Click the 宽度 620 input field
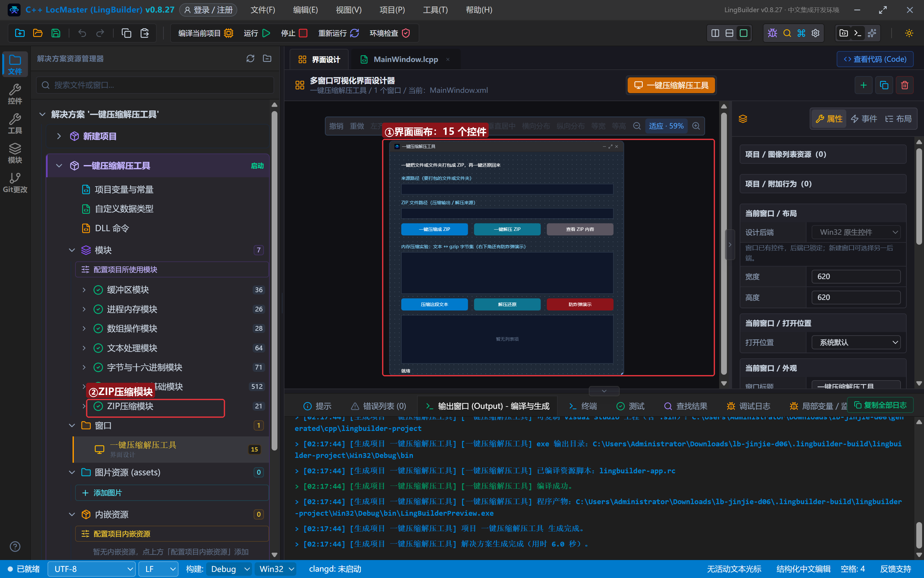 [856, 277]
